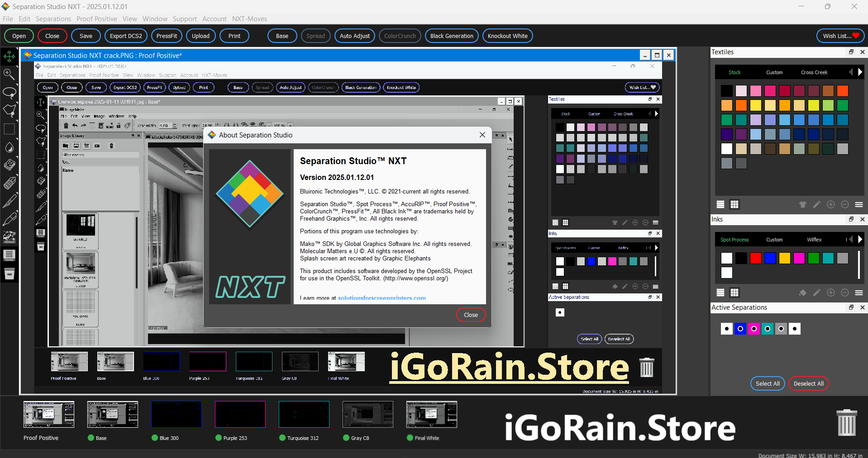
Task: Click the Black Generation button
Action: coord(451,36)
